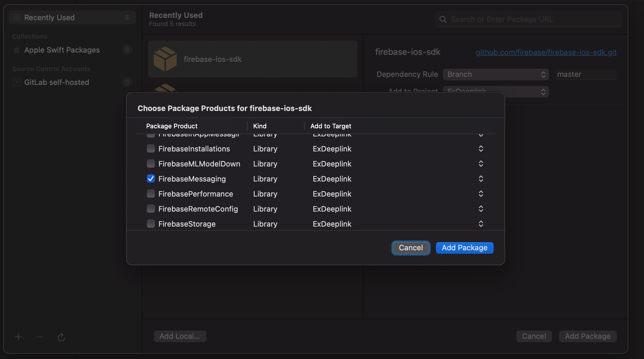Click the refresh icon in the sidebar footer
The height and width of the screenshot is (359, 644).
61,337
